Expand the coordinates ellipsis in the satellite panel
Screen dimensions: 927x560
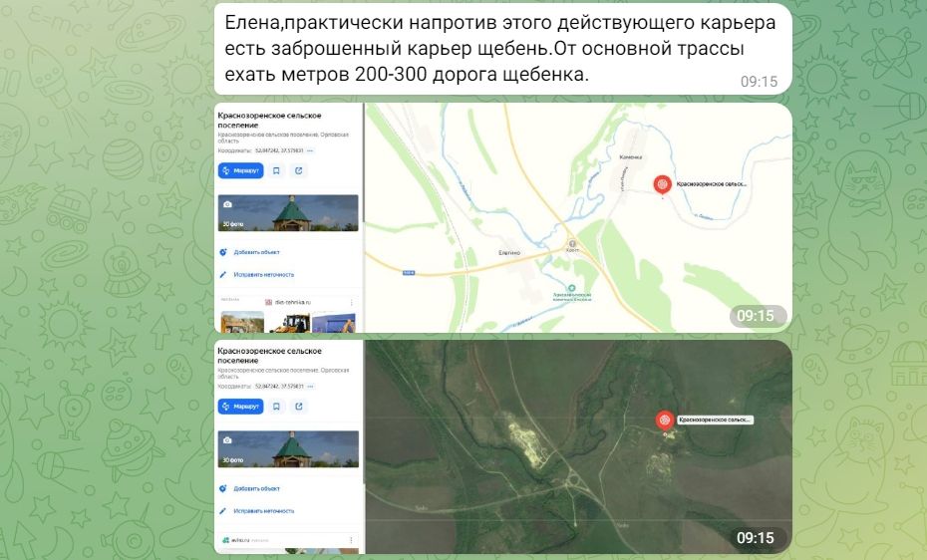(310, 386)
